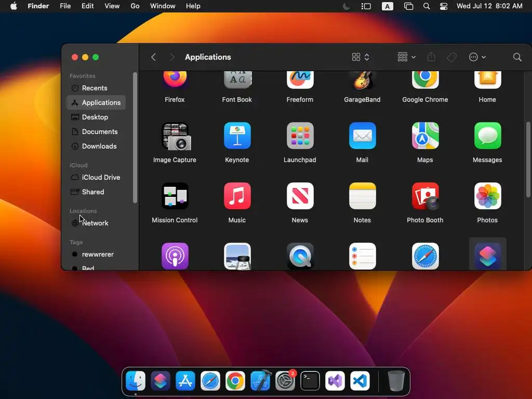Select the Podcasts app icon
Screen dimensions: 532x399
[175, 256]
